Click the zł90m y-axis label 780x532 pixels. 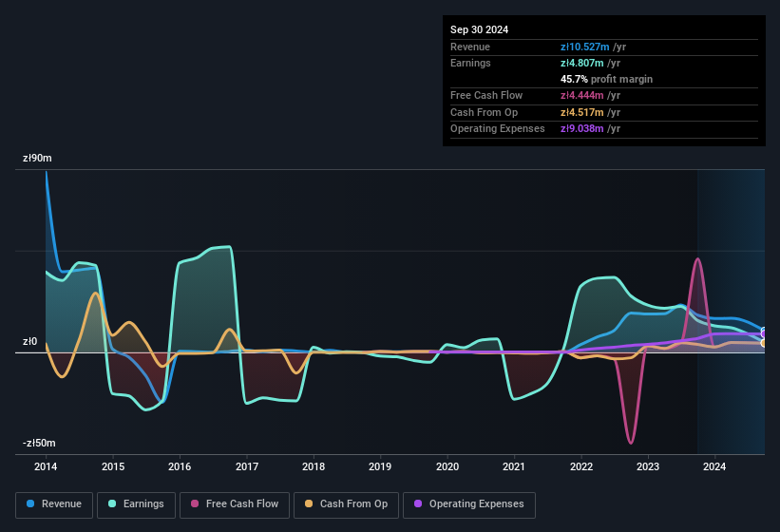[x=38, y=159]
